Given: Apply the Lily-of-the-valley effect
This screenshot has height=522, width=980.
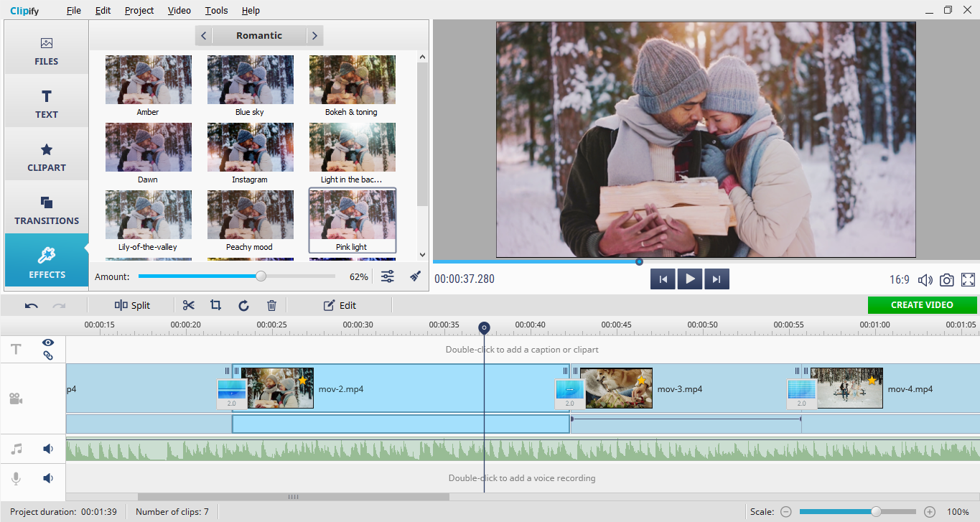Looking at the screenshot, I should pos(148,221).
